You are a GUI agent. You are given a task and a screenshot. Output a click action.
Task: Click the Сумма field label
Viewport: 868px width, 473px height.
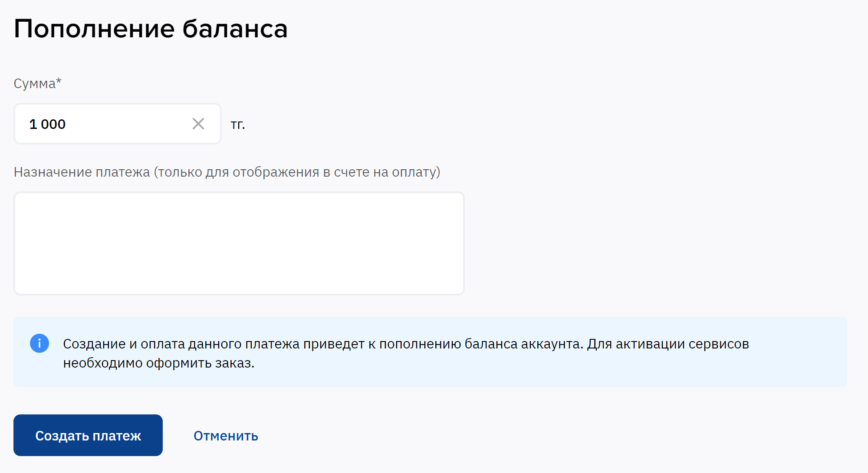coord(37,84)
